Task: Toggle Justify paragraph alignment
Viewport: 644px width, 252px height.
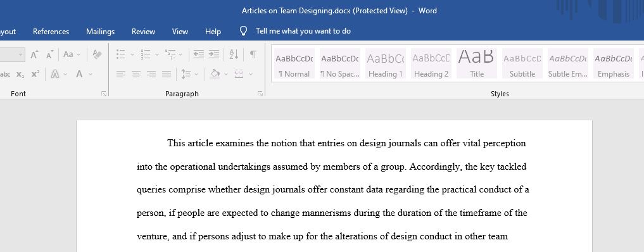Action: click(167, 74)
